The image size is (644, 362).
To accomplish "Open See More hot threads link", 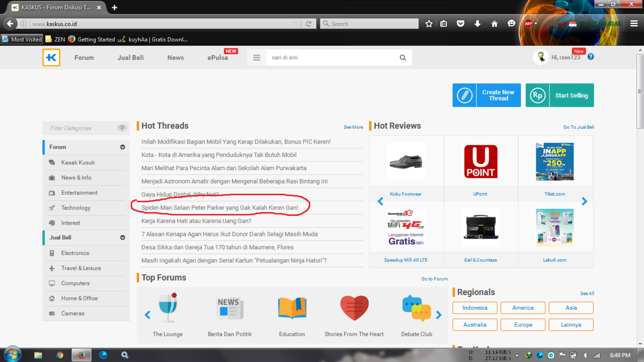I will tap(353, 127).
